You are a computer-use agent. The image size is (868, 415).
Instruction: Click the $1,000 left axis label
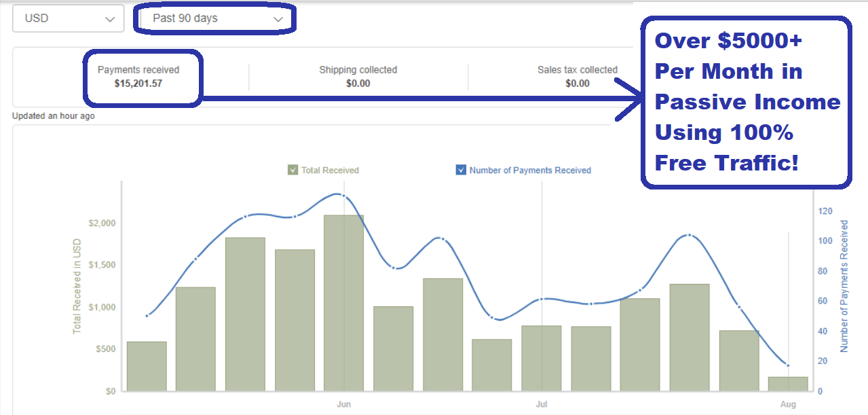101,307
